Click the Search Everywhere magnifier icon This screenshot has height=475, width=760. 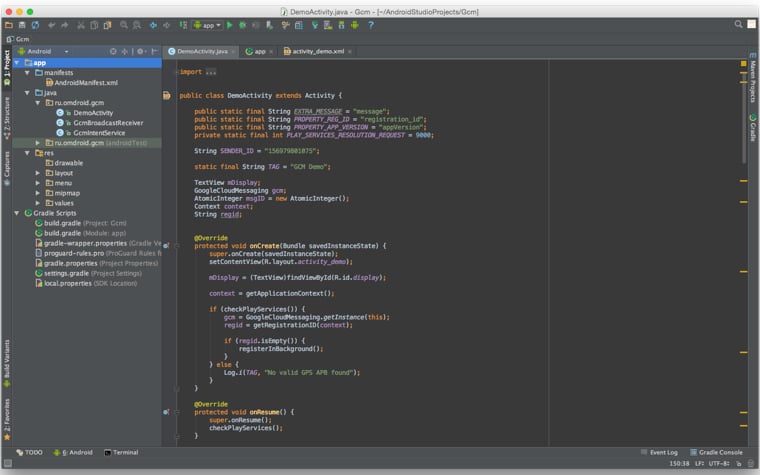point(738,24)
